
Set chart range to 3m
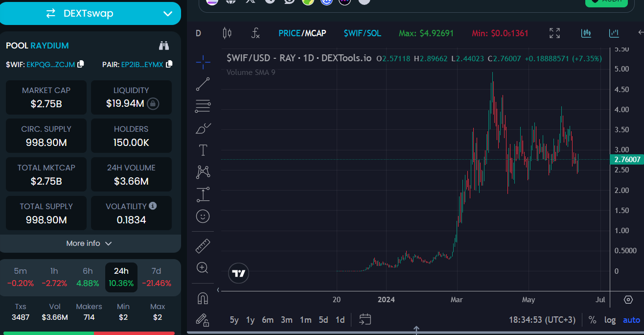[x=287, y=320]
